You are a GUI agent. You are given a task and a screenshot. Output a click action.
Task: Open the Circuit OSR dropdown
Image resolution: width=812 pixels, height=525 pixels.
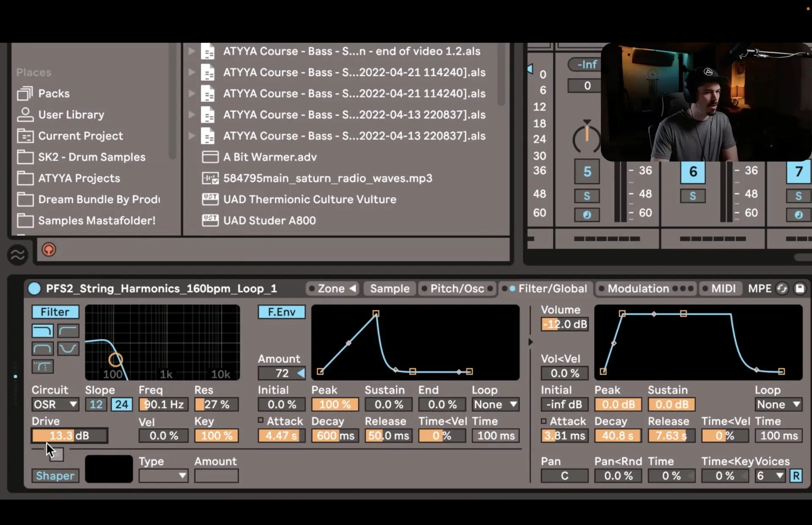click(x=55, y=404)
